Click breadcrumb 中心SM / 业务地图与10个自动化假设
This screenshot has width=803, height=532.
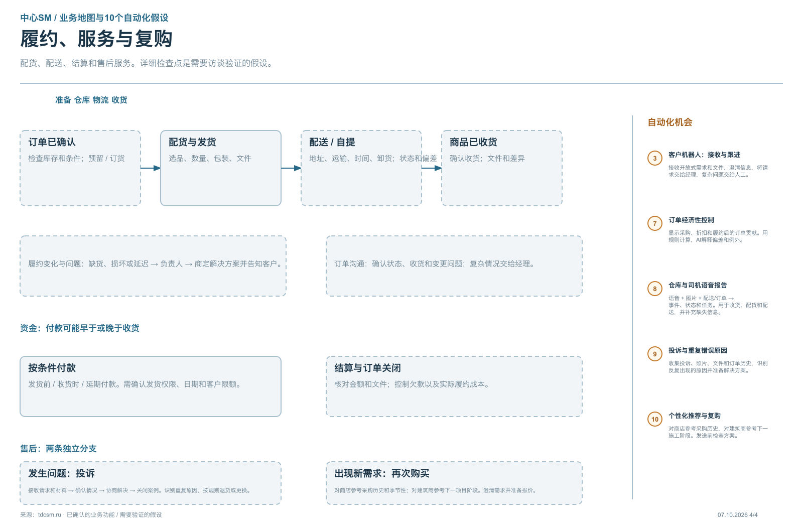(x=94, y=18)
